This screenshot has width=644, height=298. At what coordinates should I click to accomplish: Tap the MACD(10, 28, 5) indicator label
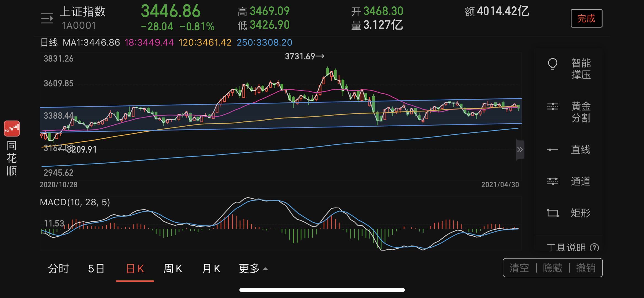tap(75, 202)
